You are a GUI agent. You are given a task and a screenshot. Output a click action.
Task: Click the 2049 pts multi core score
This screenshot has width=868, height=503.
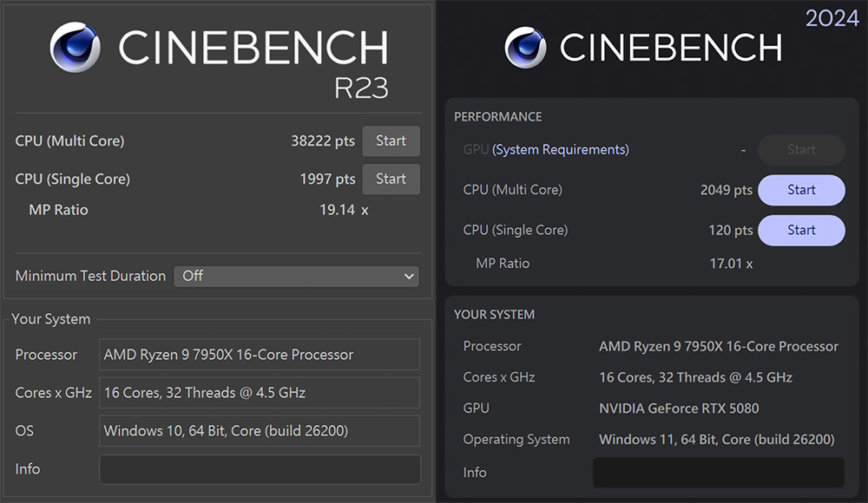tap(726, 190)
